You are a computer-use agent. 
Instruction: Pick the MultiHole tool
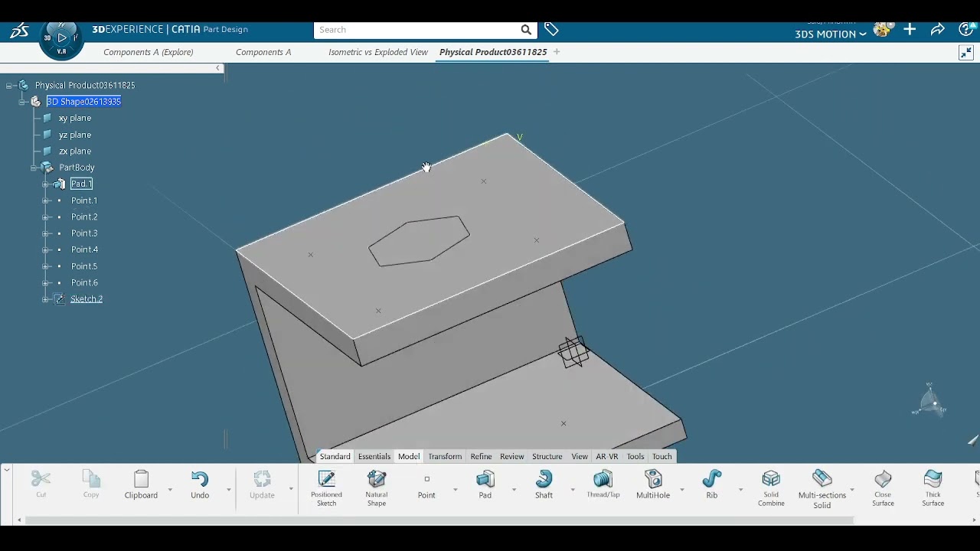(x=653, y=485)
